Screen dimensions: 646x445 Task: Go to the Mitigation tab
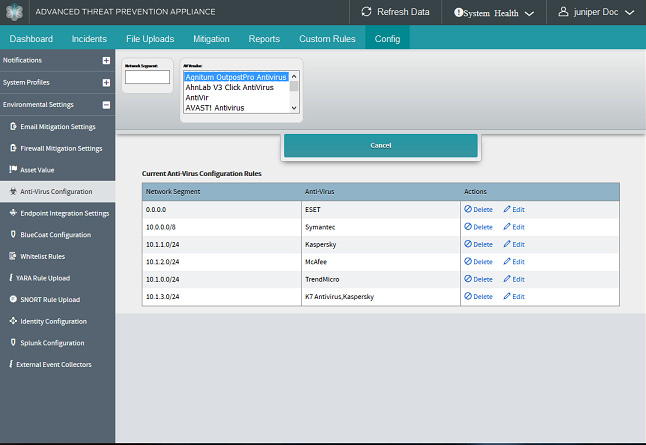[x=211, y=39]
